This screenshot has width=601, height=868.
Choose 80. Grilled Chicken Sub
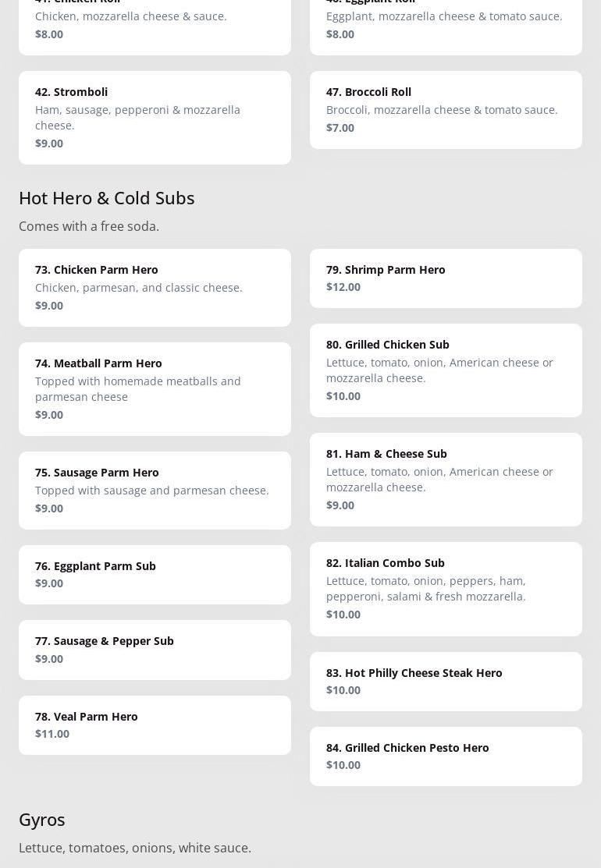pos(446,370)
